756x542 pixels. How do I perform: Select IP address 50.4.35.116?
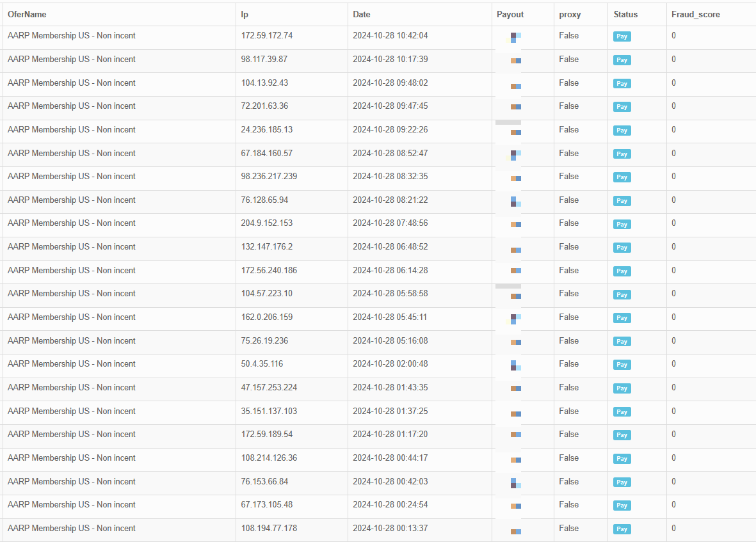[x=262, y=363]
